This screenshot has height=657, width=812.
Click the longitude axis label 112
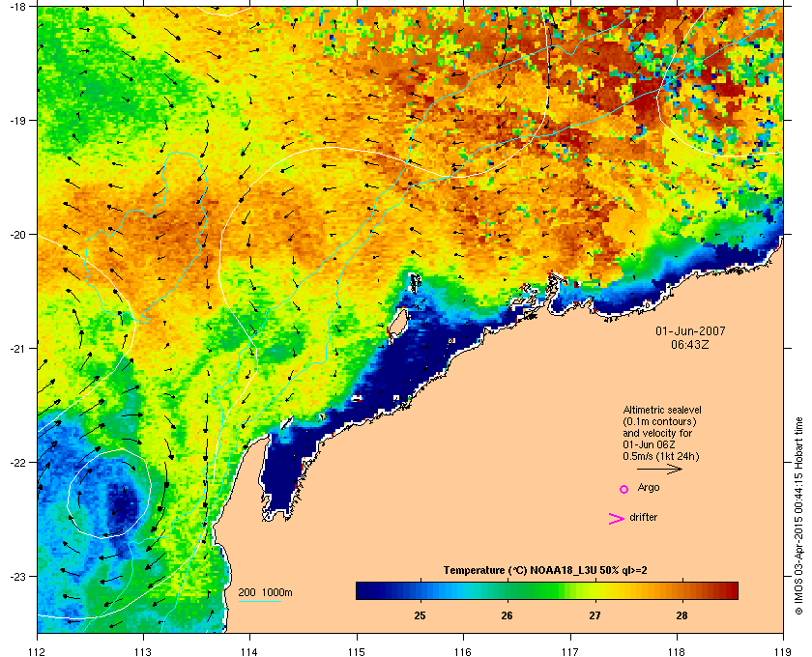38,651
